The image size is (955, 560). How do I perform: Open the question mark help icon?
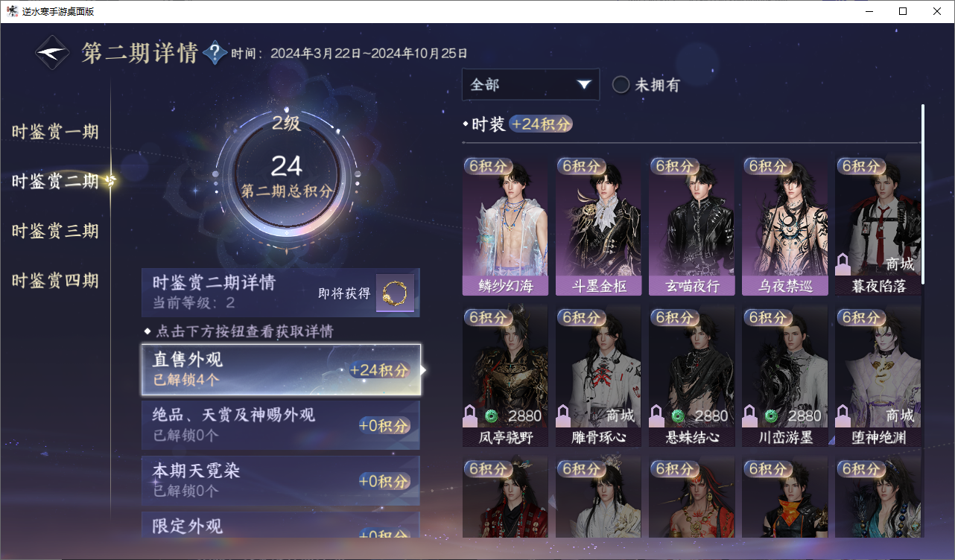pos(215,52)
